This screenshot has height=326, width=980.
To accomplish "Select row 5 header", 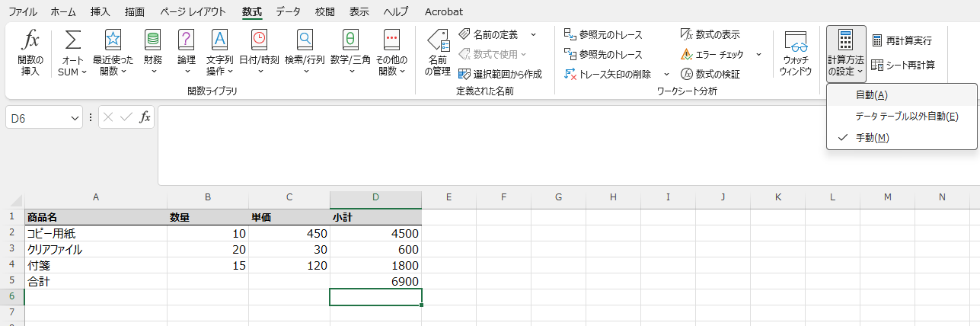I will point(12,281).
